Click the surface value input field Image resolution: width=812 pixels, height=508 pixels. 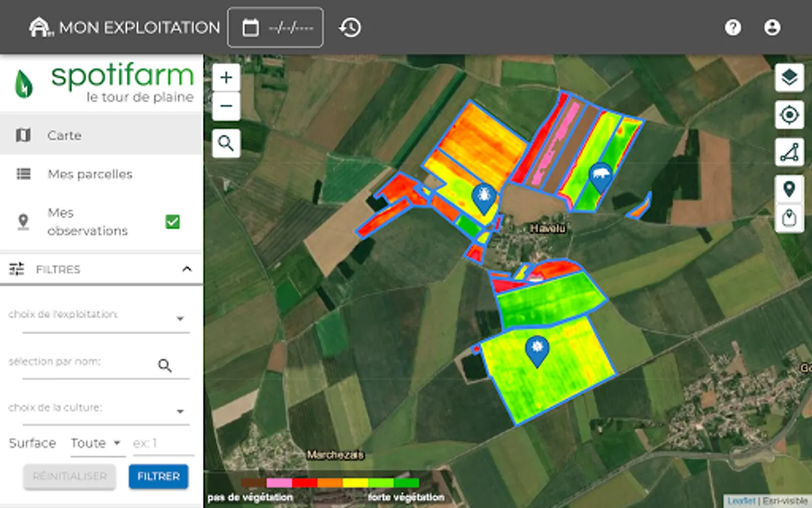click(163, 444)
